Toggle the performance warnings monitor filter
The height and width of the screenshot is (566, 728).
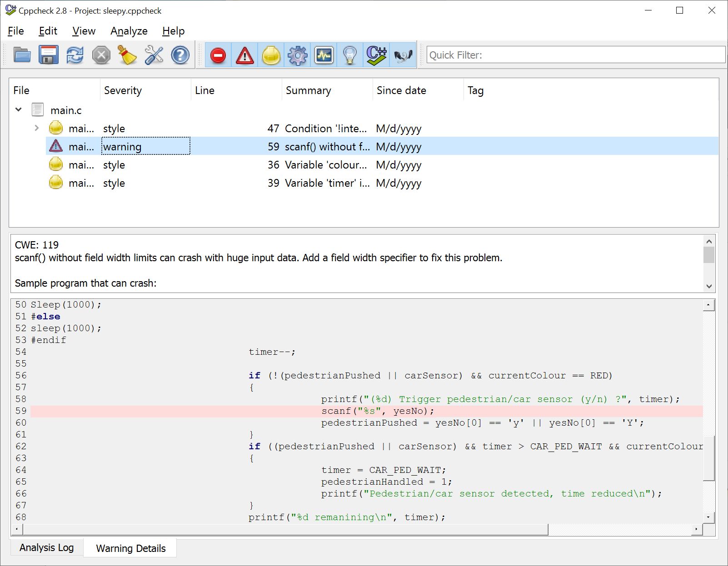(324, 55)
